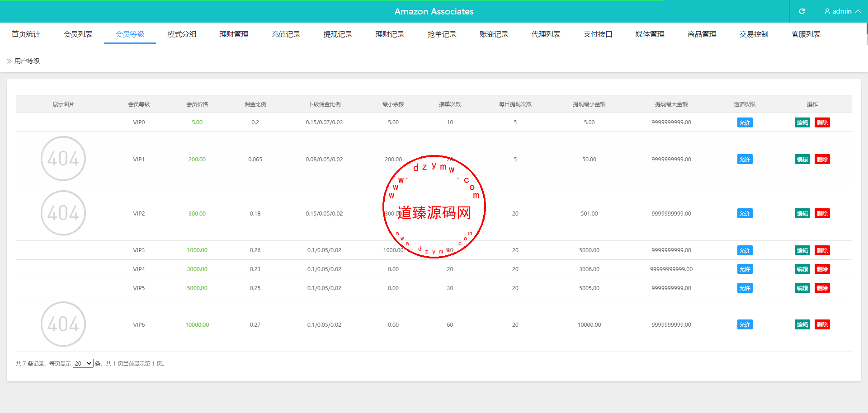Go to 交易控制 page

click(x=754, y=34)
